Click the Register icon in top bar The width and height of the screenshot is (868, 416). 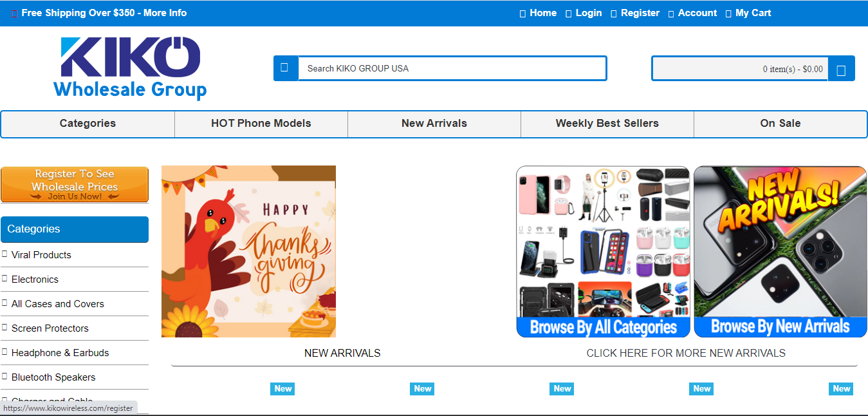tap(613, 14)
